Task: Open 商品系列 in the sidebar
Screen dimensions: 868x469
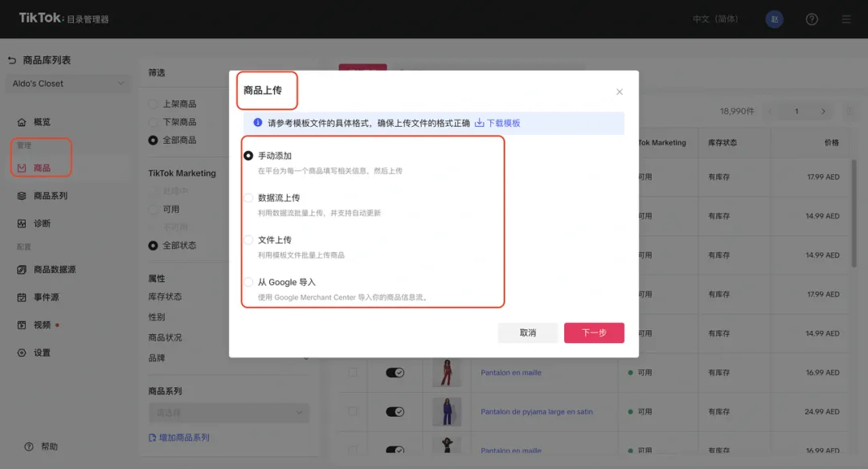Action: pos(50,196)
